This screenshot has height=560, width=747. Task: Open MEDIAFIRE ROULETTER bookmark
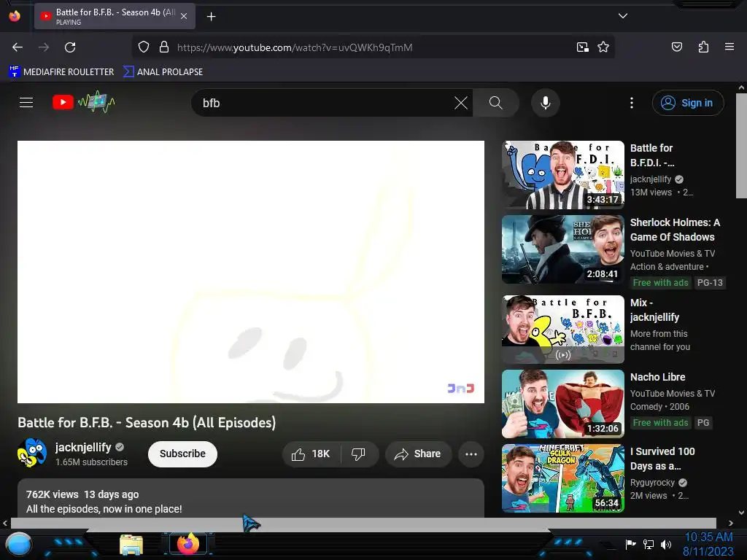coord(61,72)
